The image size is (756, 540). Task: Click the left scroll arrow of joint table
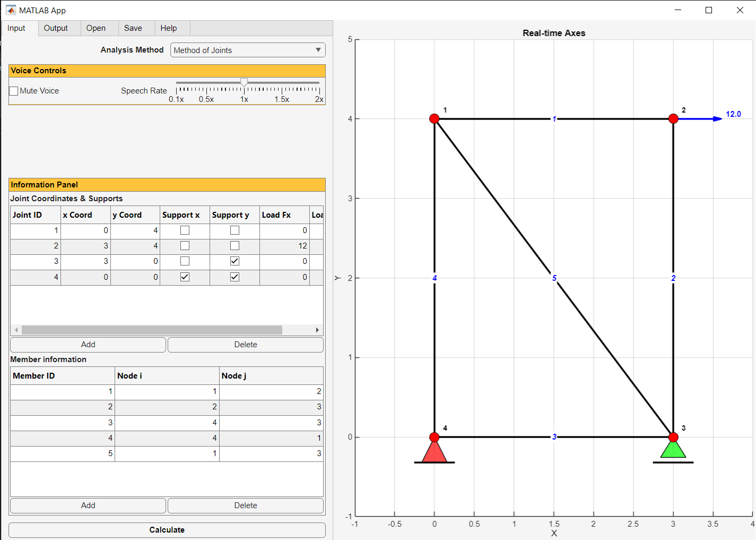pos(16,330)
